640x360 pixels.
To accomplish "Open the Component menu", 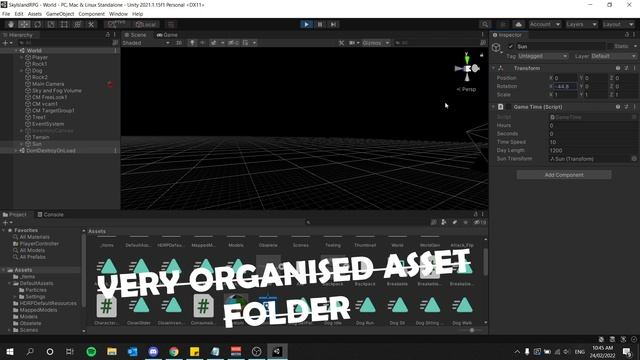I will [x=91, y=14].
